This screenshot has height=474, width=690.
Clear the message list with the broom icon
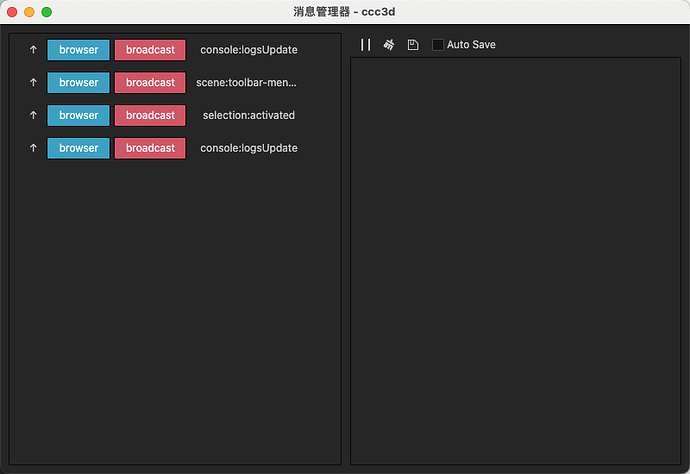(389, 44)
